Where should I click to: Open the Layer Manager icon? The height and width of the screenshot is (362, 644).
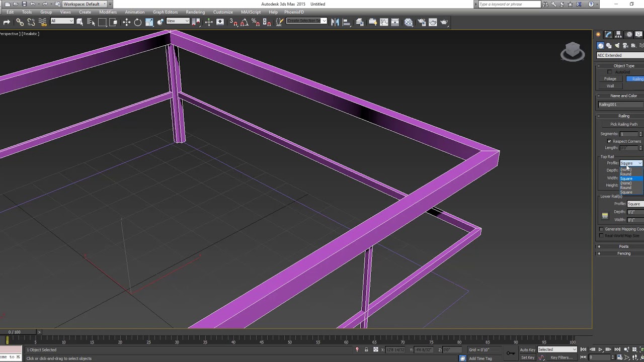tap(360, 22)
